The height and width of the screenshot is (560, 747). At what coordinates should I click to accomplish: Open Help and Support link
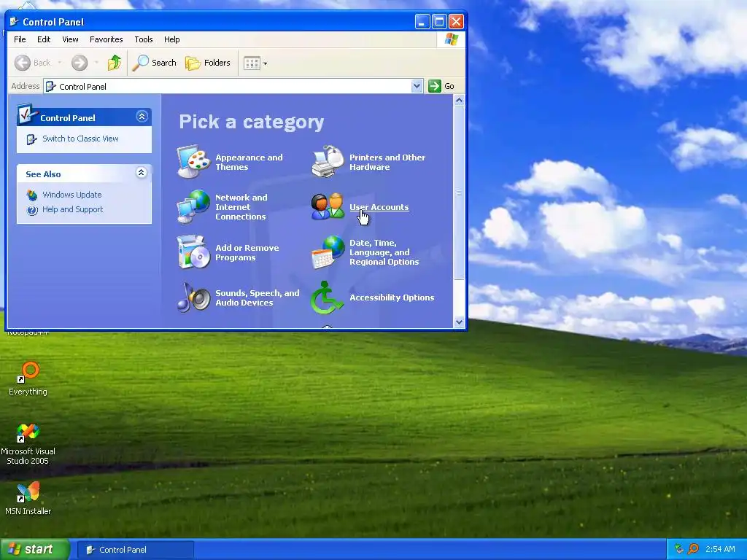click(x=72, y=209)
